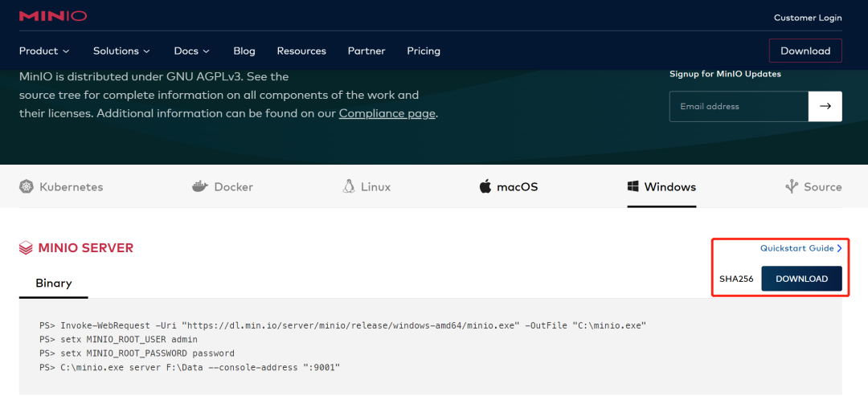
Task: Click the Docker whale icon
Action: (x=200, y=187)
